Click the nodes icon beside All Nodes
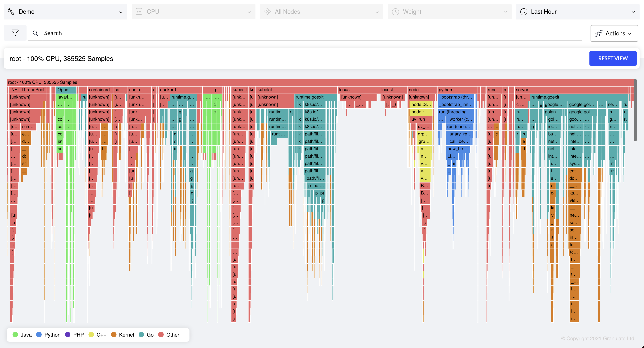Screen dimensions: 644x348 tap(268, 11)
